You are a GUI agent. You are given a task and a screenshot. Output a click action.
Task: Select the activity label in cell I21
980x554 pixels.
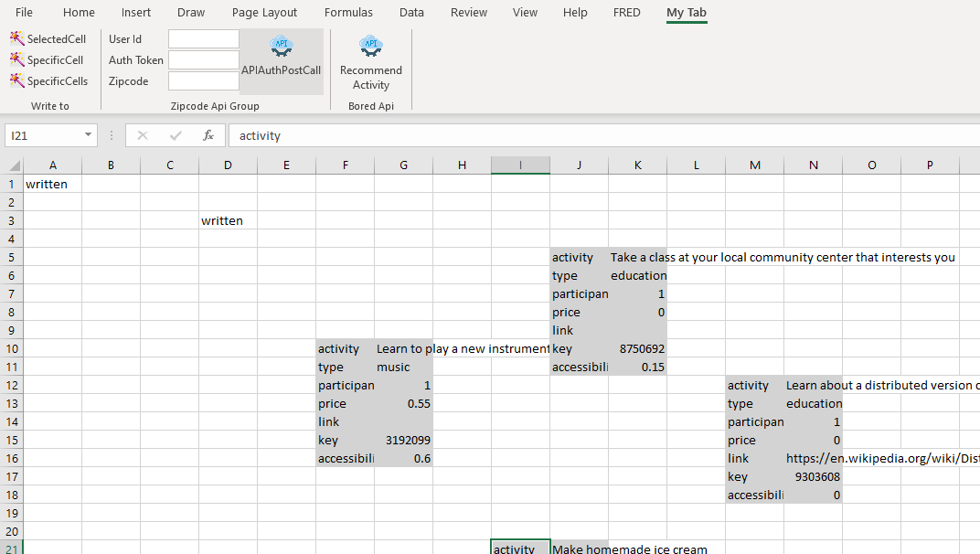[x=521, y=548]
